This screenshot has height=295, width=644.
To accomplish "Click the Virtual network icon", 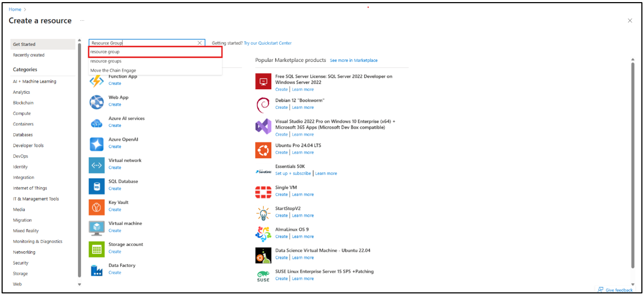I will coord(97,165).
